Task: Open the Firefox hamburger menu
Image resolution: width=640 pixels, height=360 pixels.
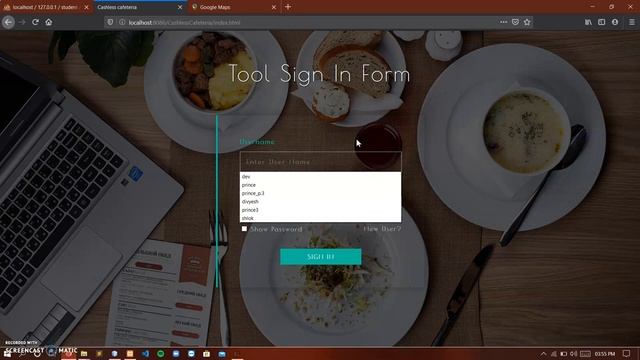Action: pyautogui.click(x=631, y=22)
